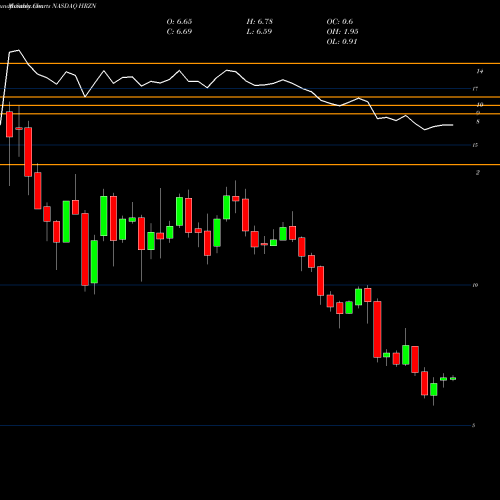
Task: Click the axis label 14
Action: click(480, 71)
